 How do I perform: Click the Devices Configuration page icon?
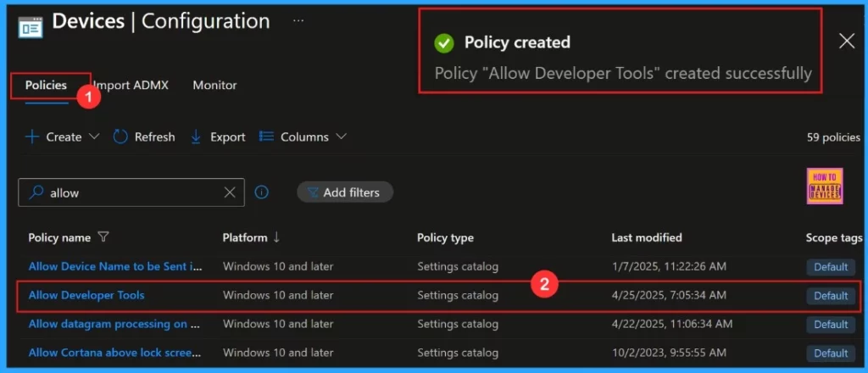[x=30, y=26]
